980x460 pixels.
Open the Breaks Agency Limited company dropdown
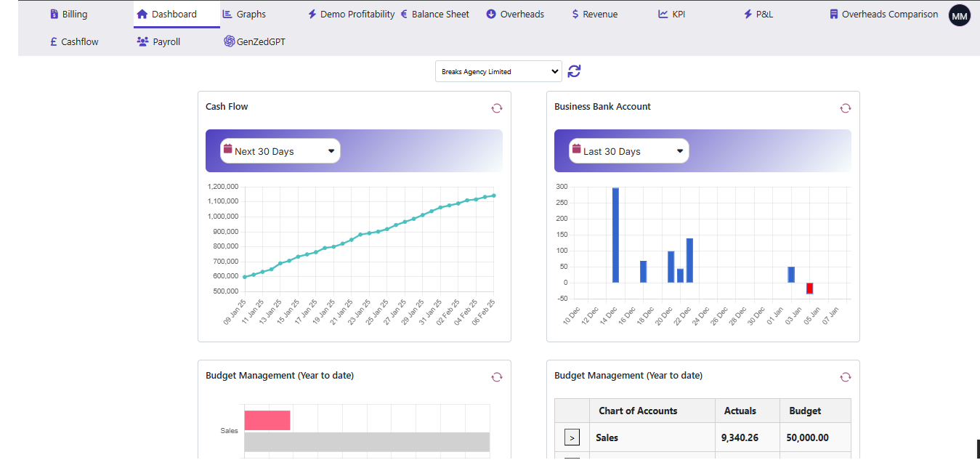pyautogui.click(x=498, y=71)
